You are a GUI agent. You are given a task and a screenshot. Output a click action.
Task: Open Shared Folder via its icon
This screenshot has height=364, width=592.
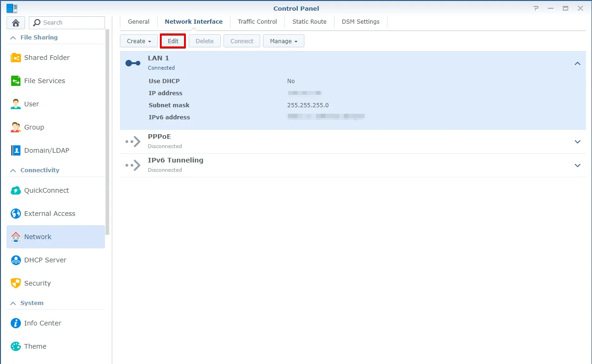click(x=16, y=58)
